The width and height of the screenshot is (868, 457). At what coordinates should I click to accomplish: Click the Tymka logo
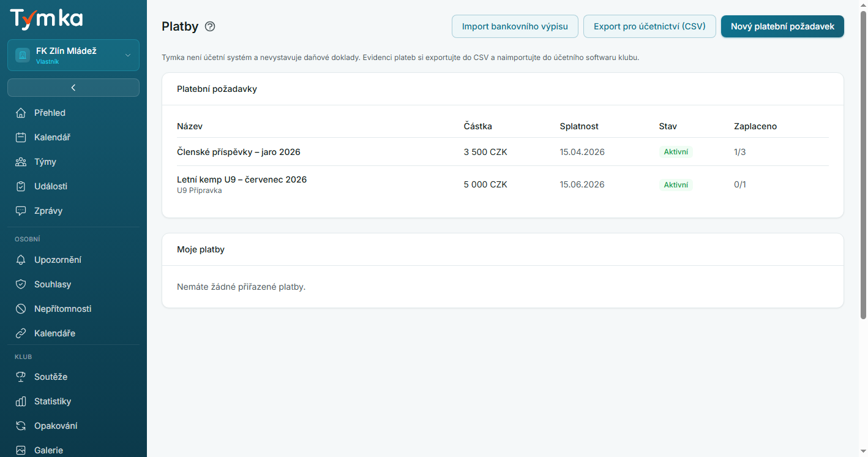click(47, 18)
